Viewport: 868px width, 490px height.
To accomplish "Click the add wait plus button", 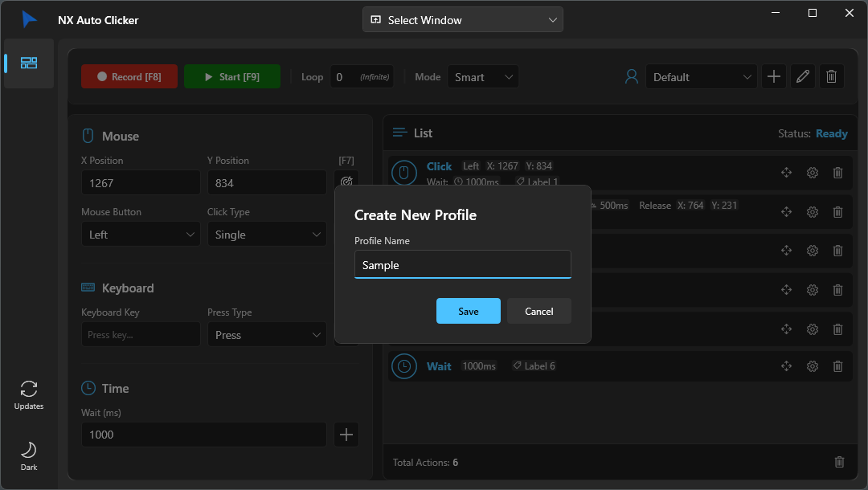I will coord(346,434).
